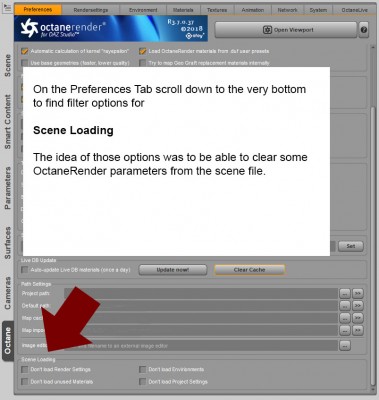Check Auto-update Live DB materials option
The height and width of the screenshot is (400, 379).
[25, 270]
